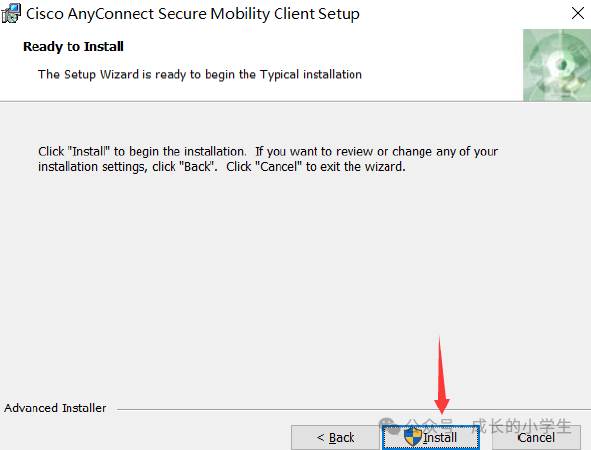This screenshot has height=450, width=591.
Task: Click the Advanced Installer label
Action: (x=55, y=408)
